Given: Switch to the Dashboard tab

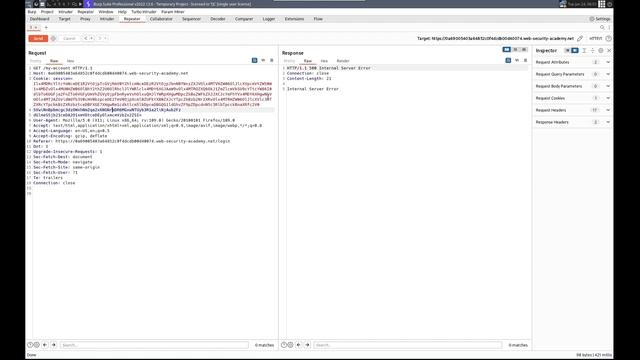Looking at the screenshot, I should pos(40,19).
